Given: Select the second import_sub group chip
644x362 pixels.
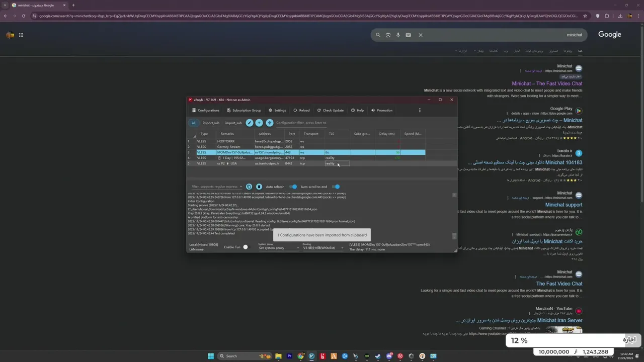Looking at the screenshot, I should coord(233,123).
